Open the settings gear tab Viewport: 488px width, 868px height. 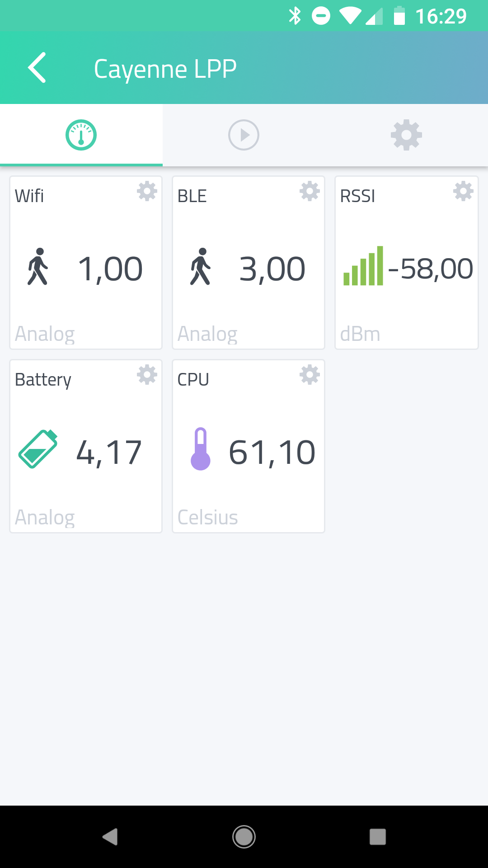[x=406, y=135]
